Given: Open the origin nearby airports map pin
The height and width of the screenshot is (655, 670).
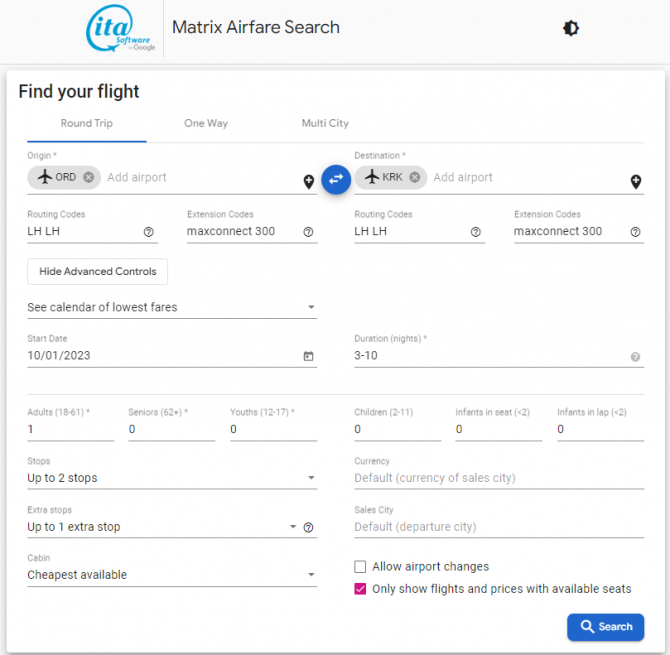Looking at the screenshot, I should (309, 182).
